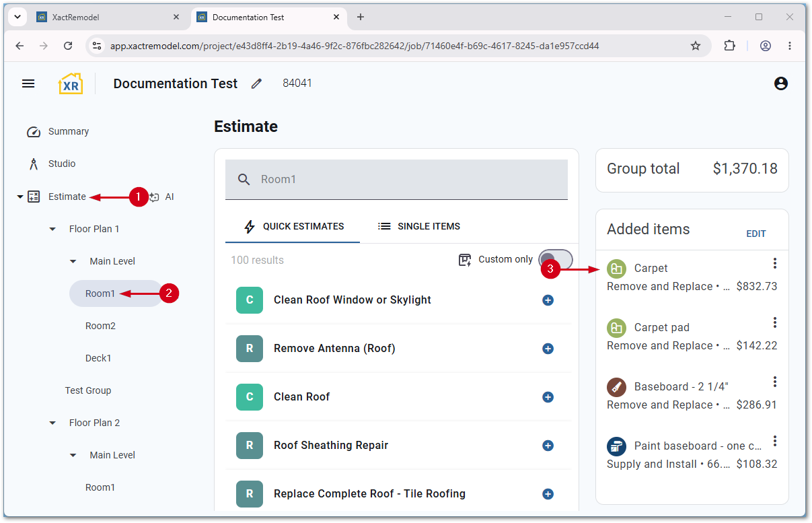Click the XR house logo

click(71, 83)
